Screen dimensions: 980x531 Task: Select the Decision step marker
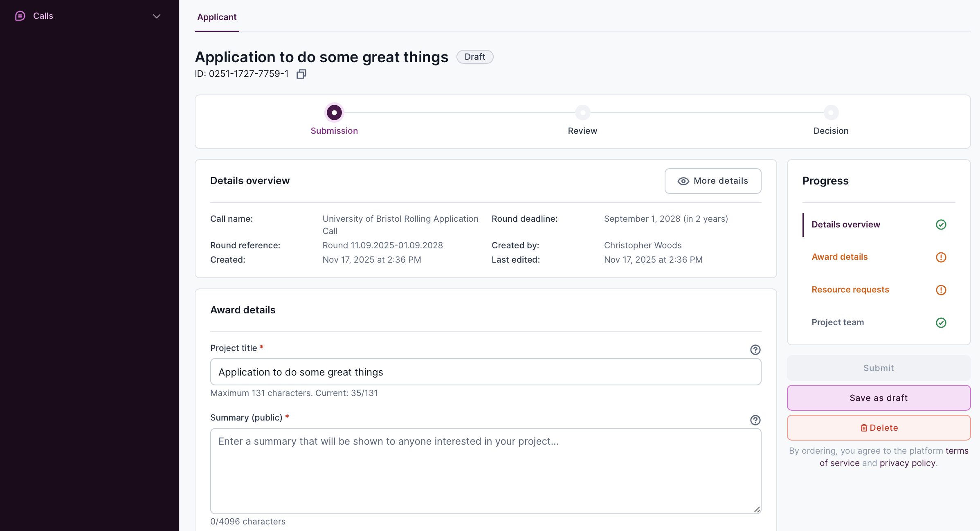click(x=831, y=112)
